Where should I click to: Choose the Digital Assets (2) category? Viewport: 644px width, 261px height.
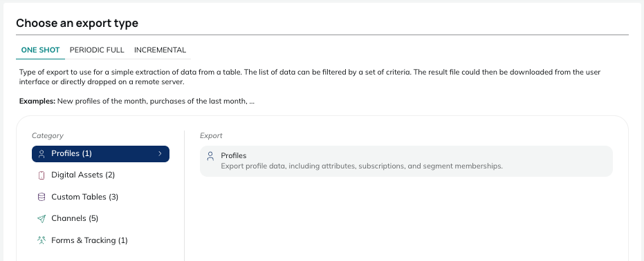[83, 175]
